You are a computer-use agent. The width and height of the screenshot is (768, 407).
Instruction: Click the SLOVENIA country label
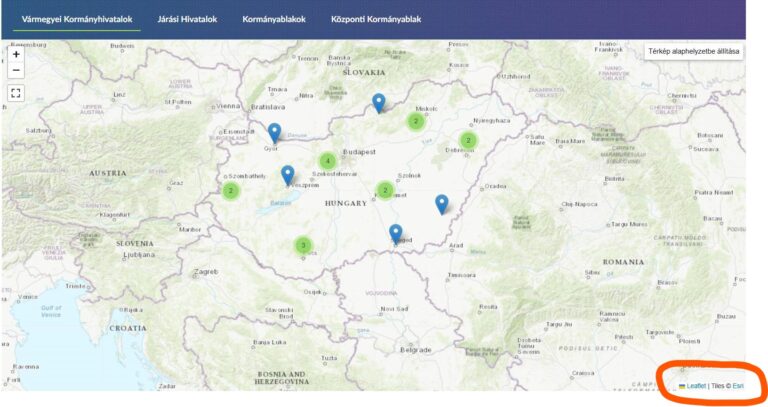[x=135, y=243]
